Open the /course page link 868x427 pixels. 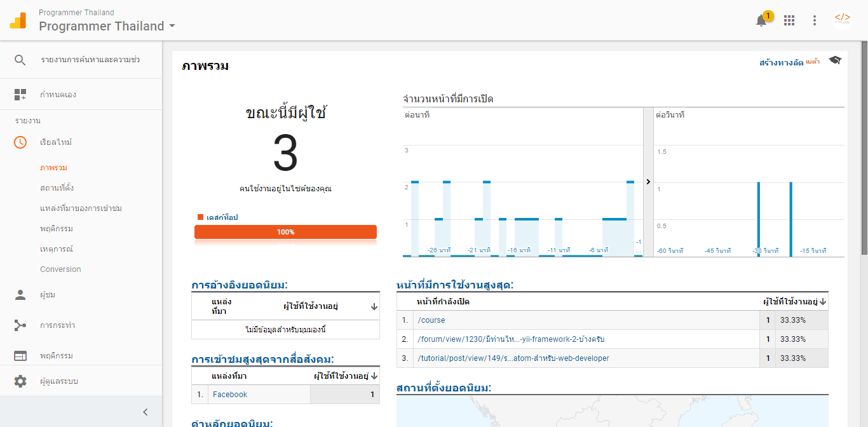pos(431,320)
